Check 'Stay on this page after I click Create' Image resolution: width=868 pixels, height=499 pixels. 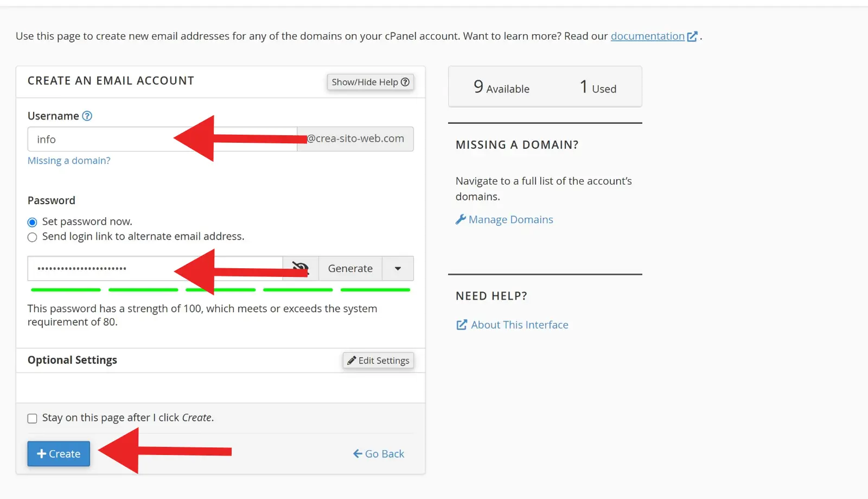[33, 418]
